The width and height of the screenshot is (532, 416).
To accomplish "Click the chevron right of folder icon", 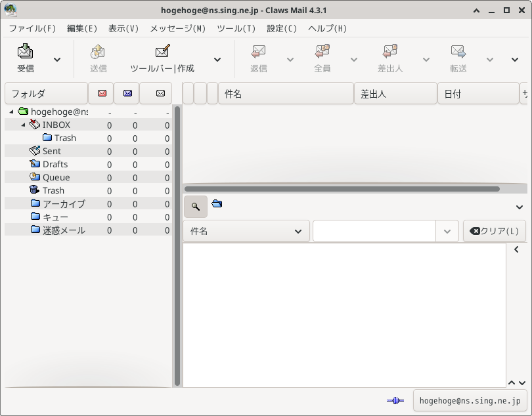I will pyautogui.click(x=519, y=207).
